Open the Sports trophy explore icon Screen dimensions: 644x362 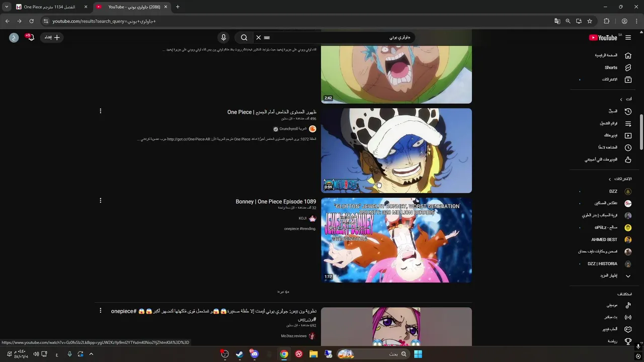coord(628,341)
